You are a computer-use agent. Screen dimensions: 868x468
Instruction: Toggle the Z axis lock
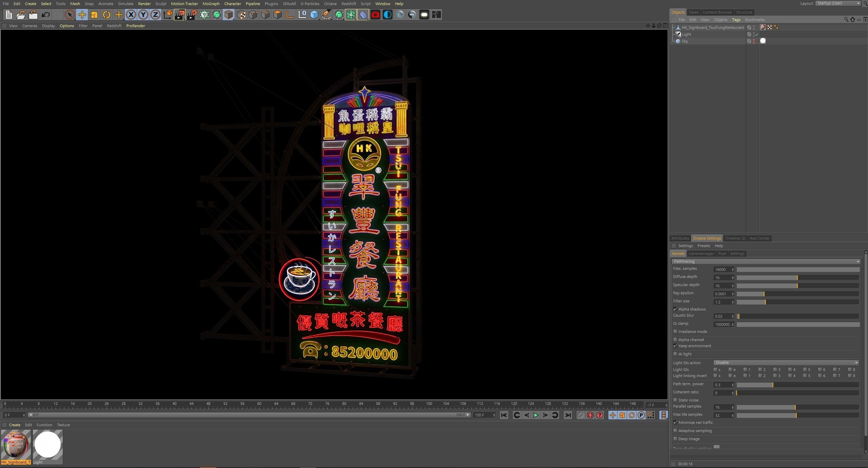[x=155, y=15]
